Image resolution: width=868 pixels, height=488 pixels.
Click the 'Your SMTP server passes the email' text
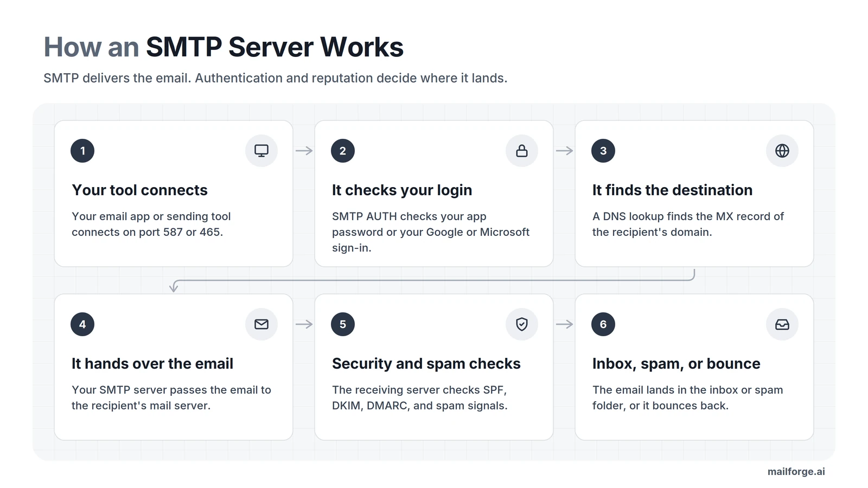[x=171, y=397]
